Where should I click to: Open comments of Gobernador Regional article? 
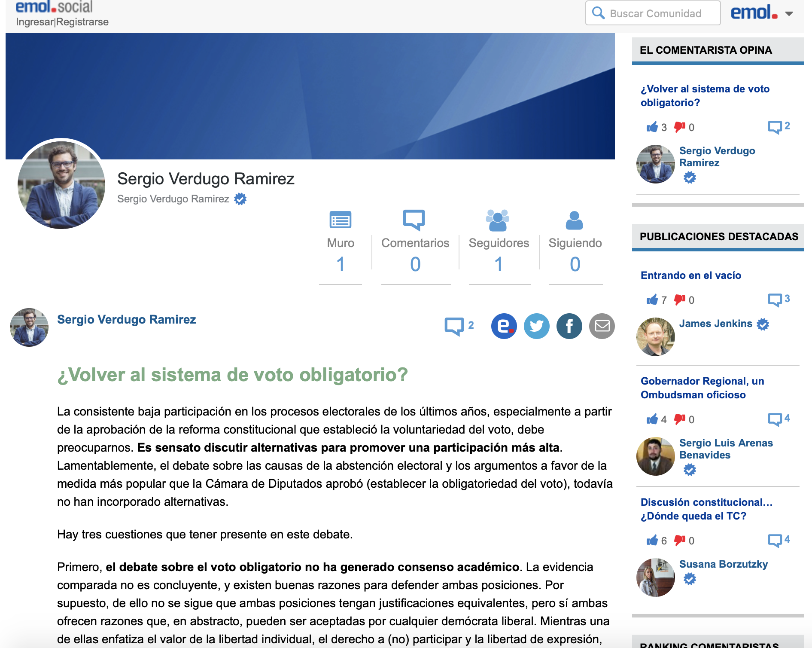(x=775, y=419)
